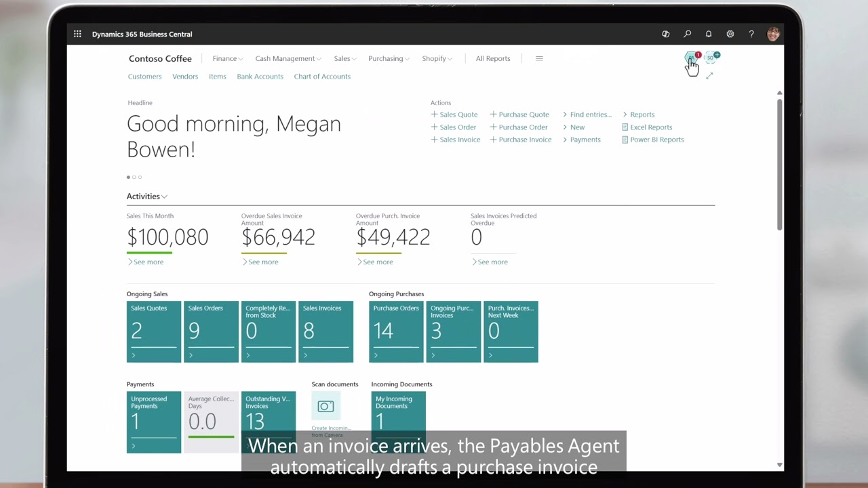Viewport: 868px width, 488px height.
Task: Click the help question mark icon
Action: (x=751, y=34)
